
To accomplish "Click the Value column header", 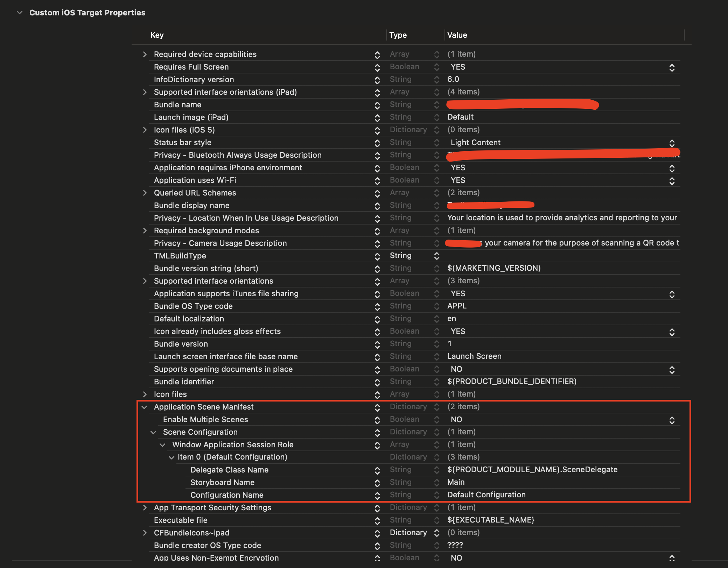I will pos(457,35).
